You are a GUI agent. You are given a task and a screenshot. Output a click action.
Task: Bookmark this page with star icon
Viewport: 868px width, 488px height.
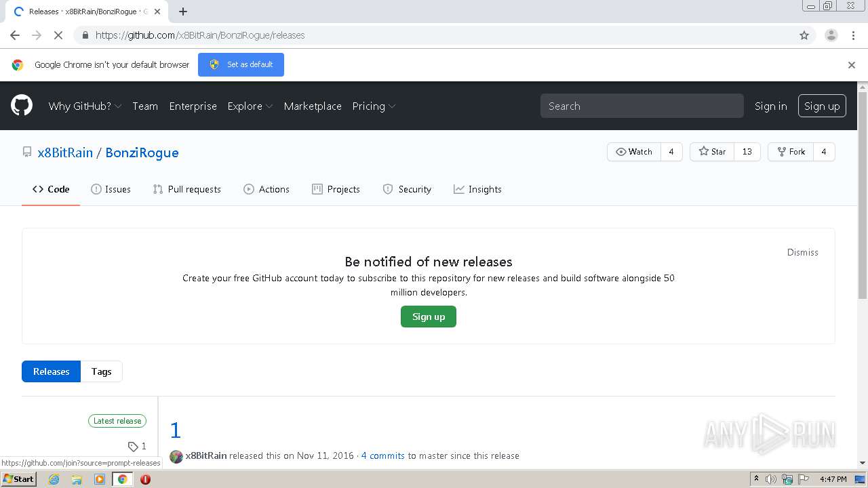(804, 35)
